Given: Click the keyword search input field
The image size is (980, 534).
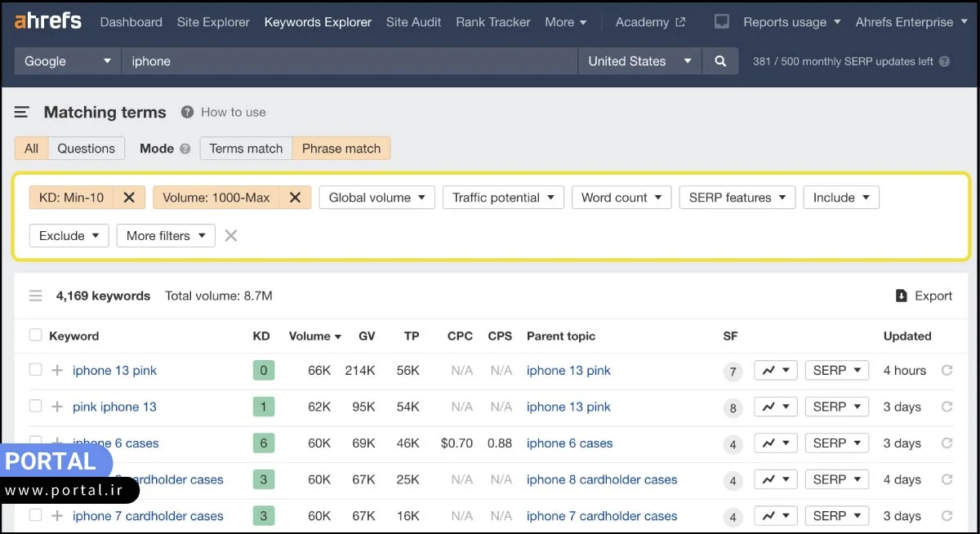Looking at the screenshot, I should click(x=349, y=61).
